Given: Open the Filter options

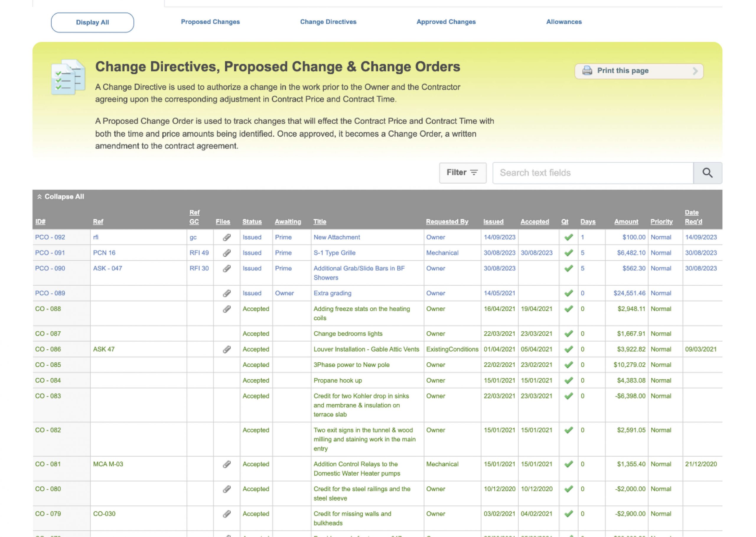Looking at the screenshot, I should click(462, 172).
